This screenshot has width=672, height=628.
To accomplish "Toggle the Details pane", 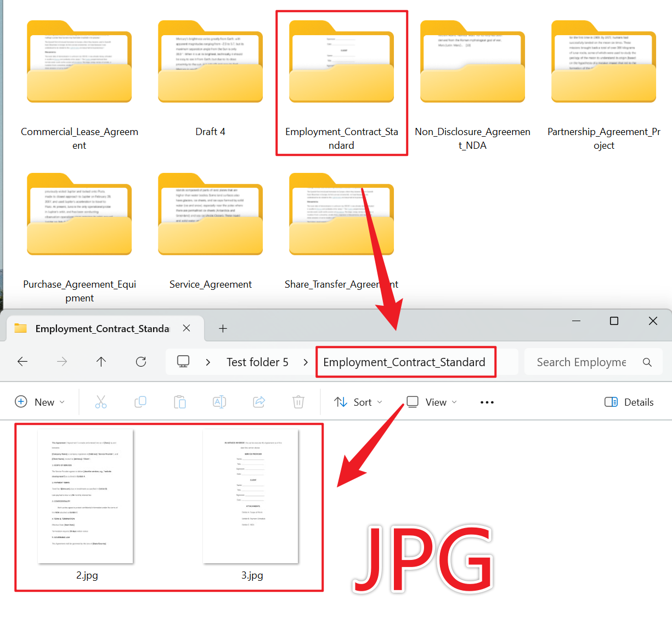I will [x=629, y=401].
